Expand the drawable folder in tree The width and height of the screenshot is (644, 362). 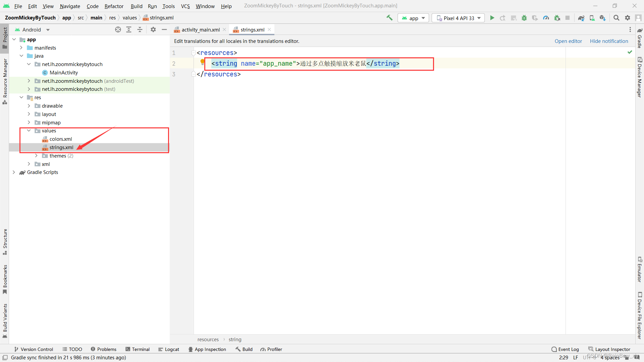pos(29,106)
